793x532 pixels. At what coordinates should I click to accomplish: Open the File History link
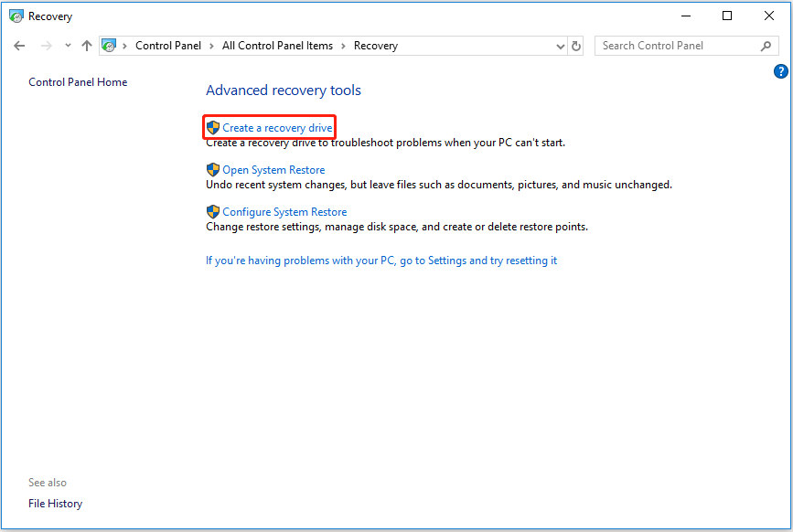(55, 503)
